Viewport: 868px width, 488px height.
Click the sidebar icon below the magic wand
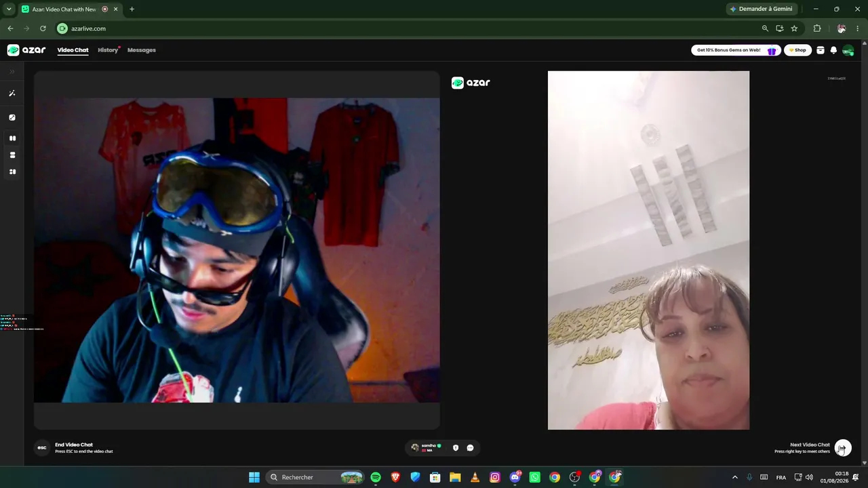[x=12, y=117]
